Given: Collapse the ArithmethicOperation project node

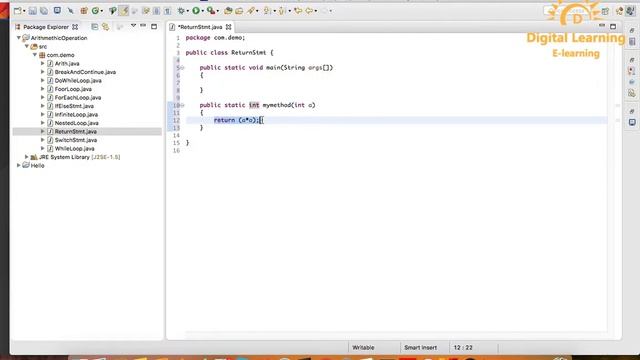Looking at the screenshot, I should tap(19, 38).
